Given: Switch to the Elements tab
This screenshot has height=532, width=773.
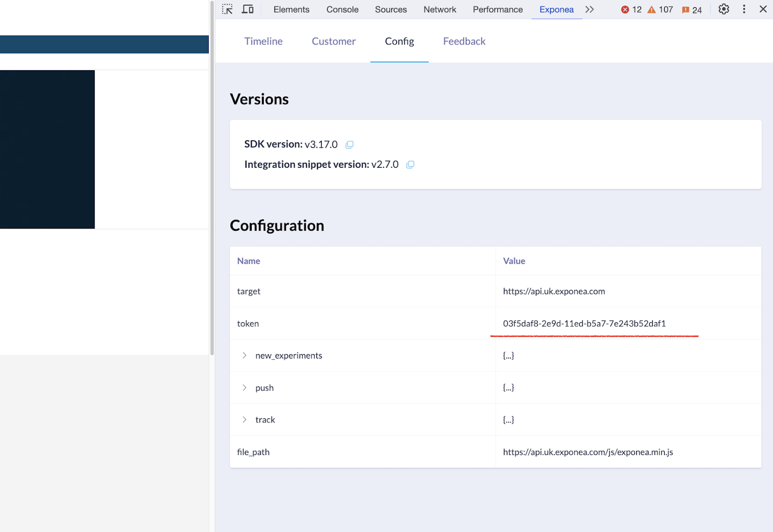Looking at the screenshot, I should coord(291,10).
